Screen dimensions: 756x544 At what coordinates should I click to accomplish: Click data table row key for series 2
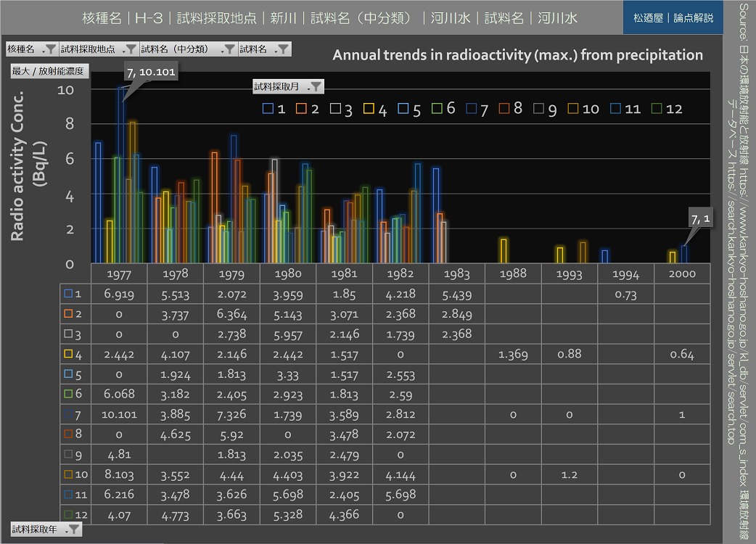click(x=73, y=314)
